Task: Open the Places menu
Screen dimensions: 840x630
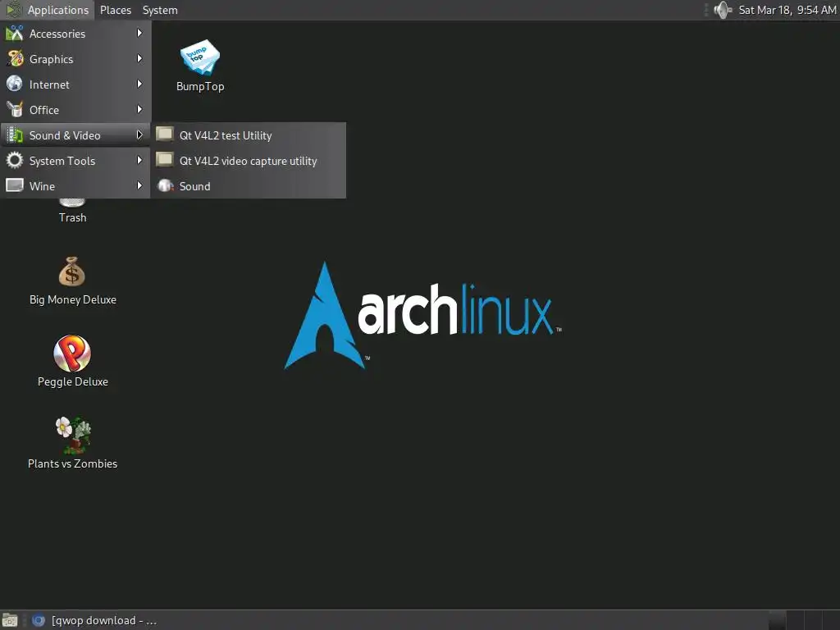Action: tap(116, 10)
